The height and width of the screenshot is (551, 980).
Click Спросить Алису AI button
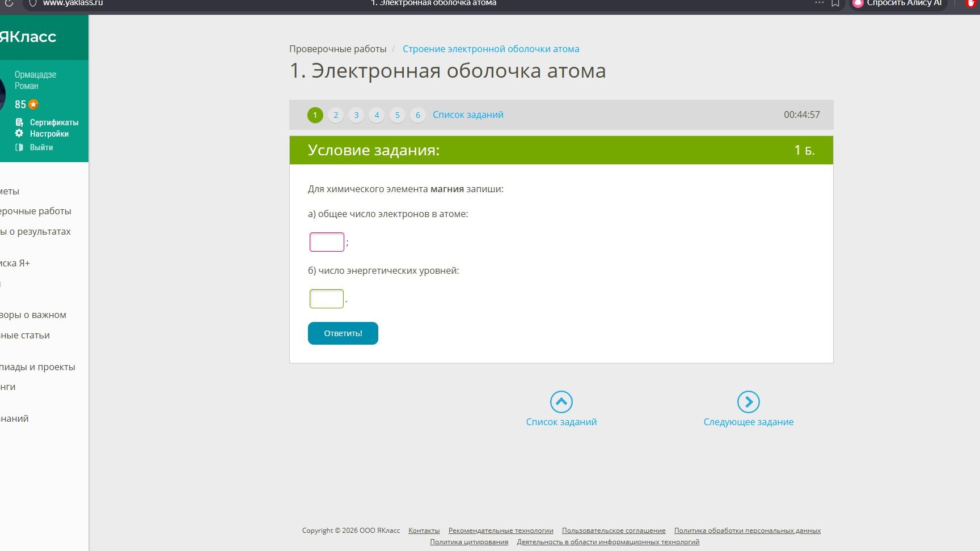click(x=898, y=4)
